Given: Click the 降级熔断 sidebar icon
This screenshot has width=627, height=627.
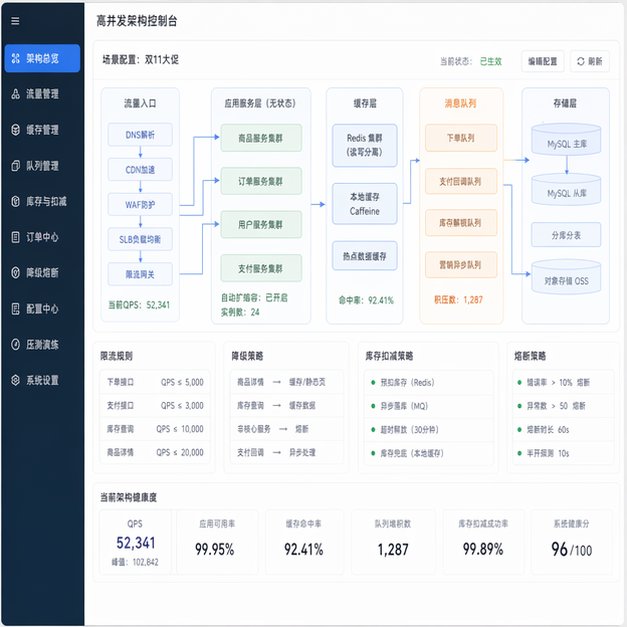Looking at the screenshot, I should click(x=16, y=273).
